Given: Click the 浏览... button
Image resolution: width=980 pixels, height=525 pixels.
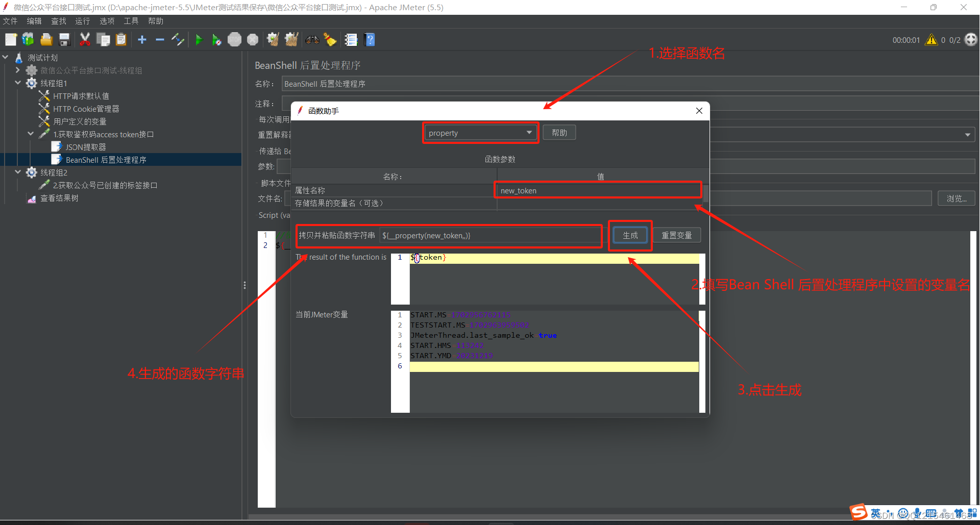Looking at the screenshot, I should 957,198.
